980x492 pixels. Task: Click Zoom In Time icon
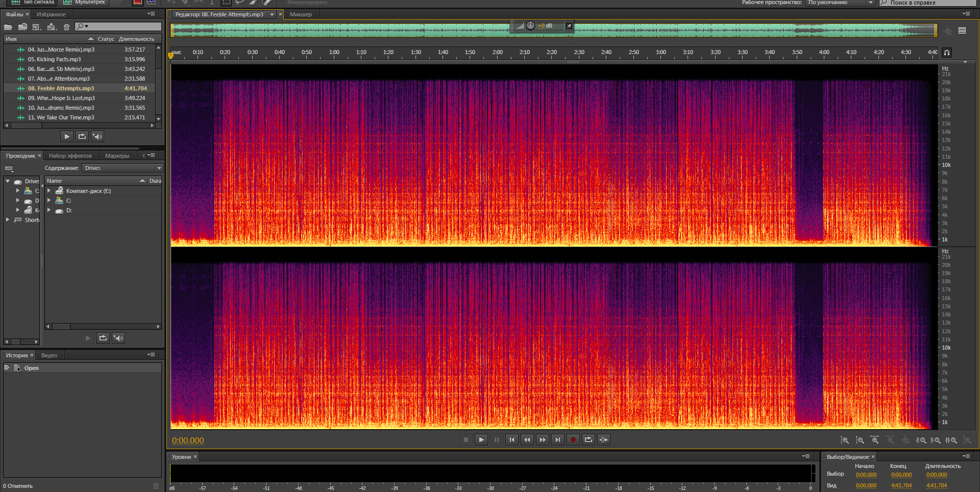(x=875, y=440)
